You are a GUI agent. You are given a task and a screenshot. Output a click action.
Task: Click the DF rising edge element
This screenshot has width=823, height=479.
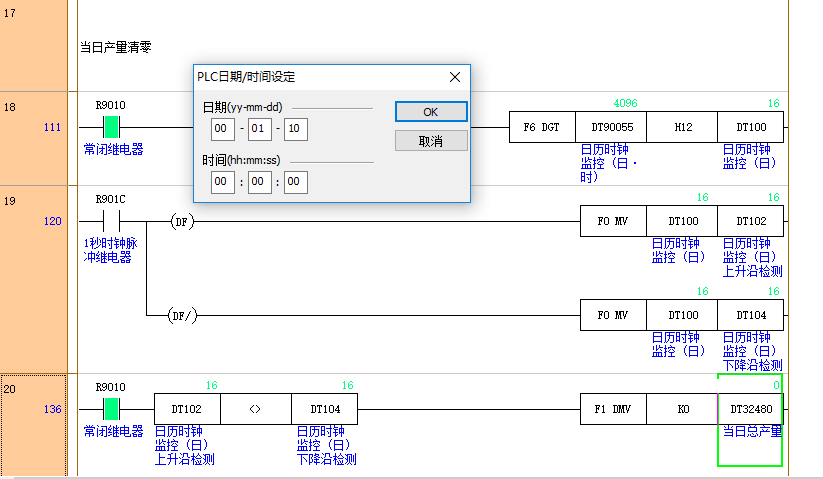tap(181, 221)
